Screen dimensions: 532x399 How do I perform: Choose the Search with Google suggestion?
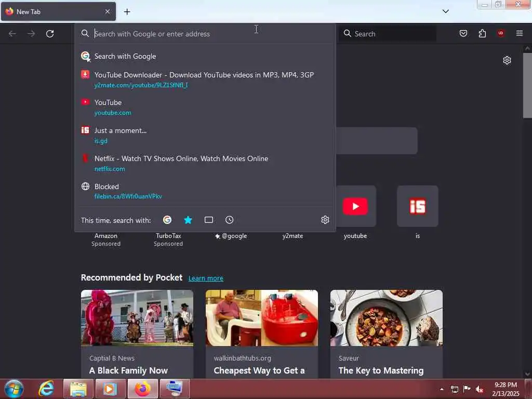(x=205, y=56)
